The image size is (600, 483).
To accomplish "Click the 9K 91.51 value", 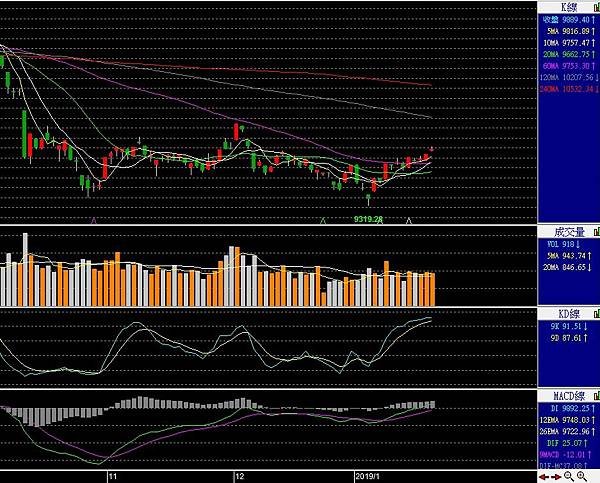I will coord(569,326).
